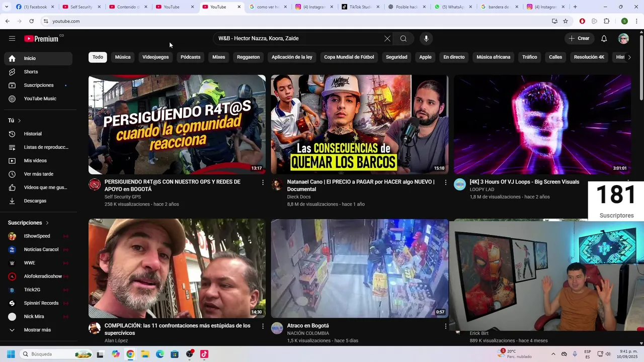Click the taskbar Búsqueda box

point(57,354)
